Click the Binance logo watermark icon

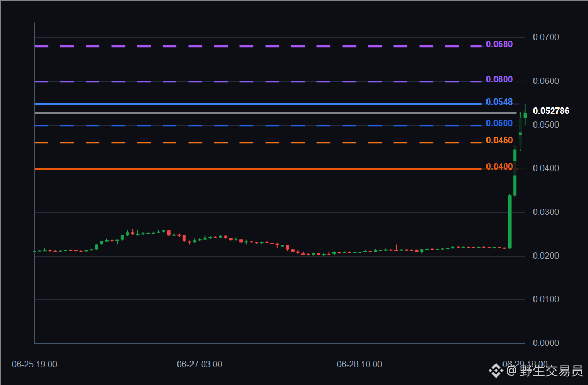[496, 371]
